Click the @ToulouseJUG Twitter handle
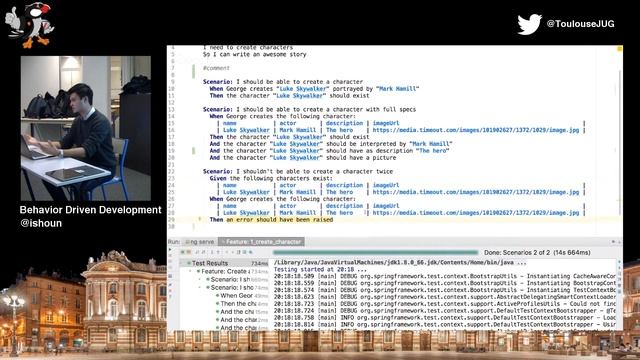Image resolution: width=640 pixels, height=360 pixels. point(580,24)
